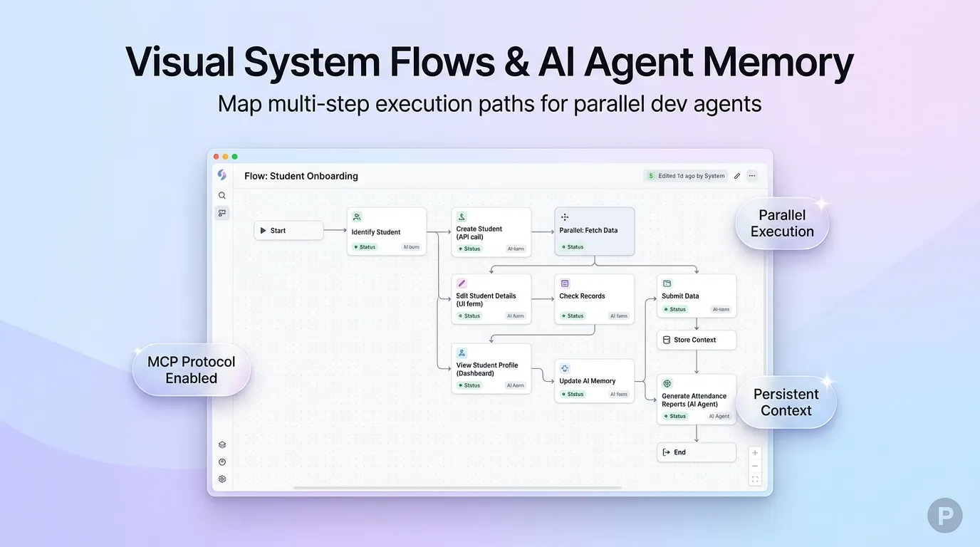Click the green icon on Submit Data node

[x=667, y=283]
